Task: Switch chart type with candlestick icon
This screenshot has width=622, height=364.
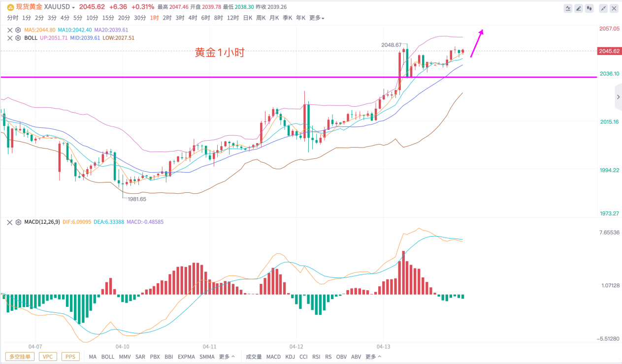Action: coord(589,8)
